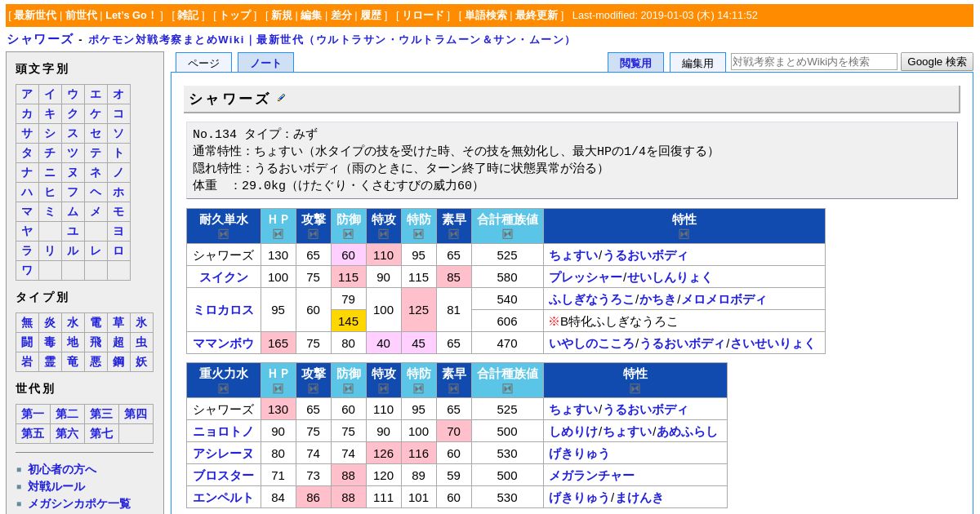Sort second table by 攻撃 column icon
Screen dimensions: 980x514
click(x=314, y=388)
